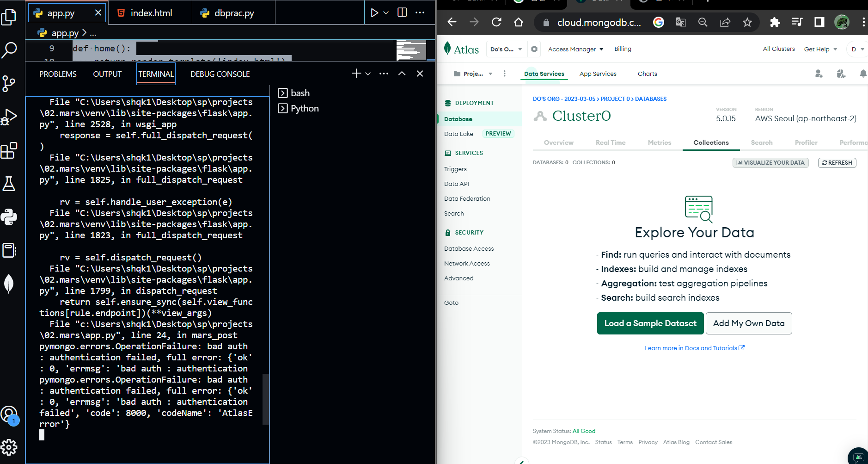Select the bash terminal session
The image size is (868, 464).
point(294,93)
